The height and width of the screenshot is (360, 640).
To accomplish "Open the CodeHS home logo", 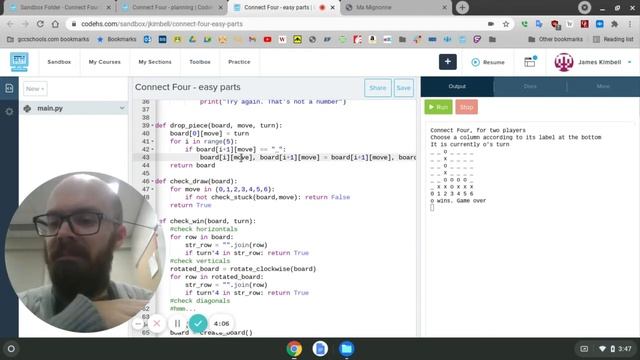I will click(19, 62).
